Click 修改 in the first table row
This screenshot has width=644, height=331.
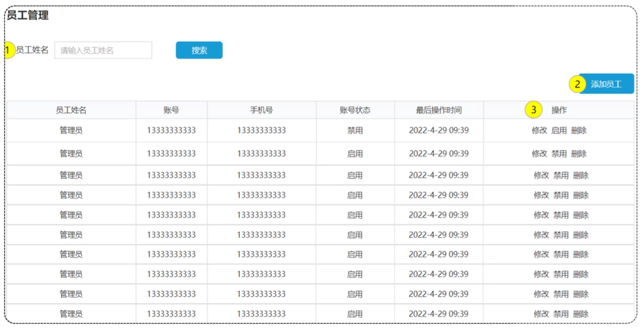point(539,131)
